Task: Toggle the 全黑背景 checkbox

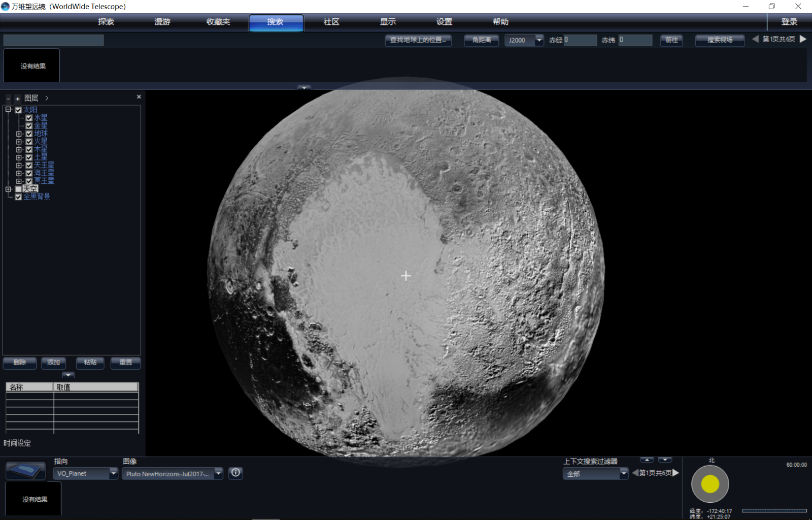Action: [18, 197]
